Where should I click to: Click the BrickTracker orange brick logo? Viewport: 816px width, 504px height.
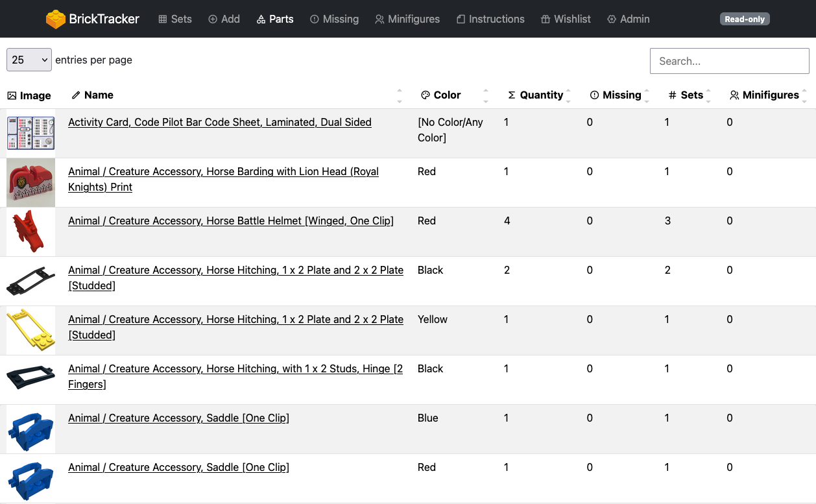click(56, 19)
